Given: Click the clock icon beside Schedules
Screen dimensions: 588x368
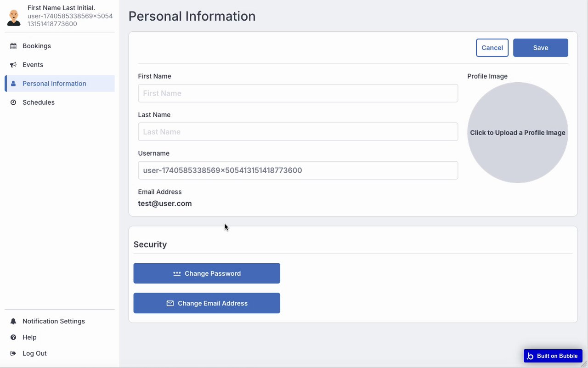Looking at the screenshot, I should click(x=13, y=102).
